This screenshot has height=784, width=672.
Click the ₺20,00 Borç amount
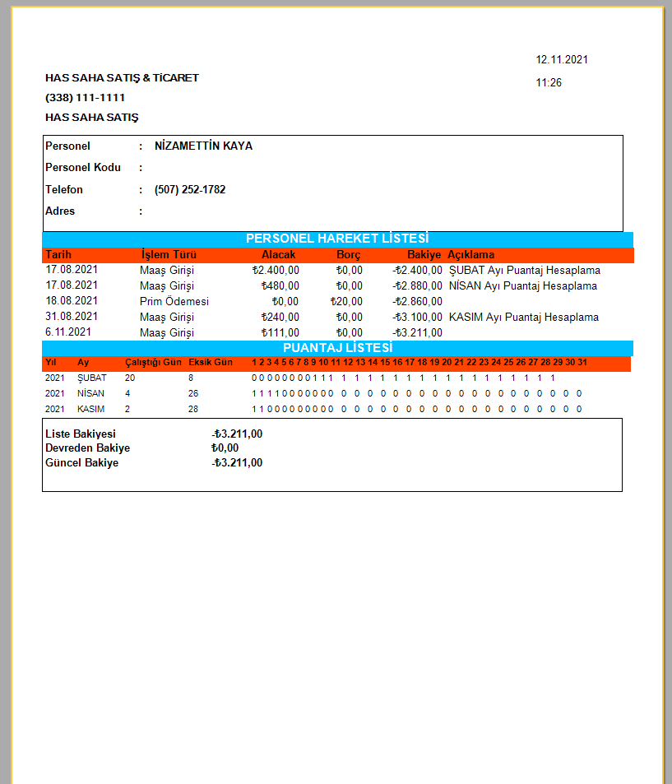(x=345, y=302)
